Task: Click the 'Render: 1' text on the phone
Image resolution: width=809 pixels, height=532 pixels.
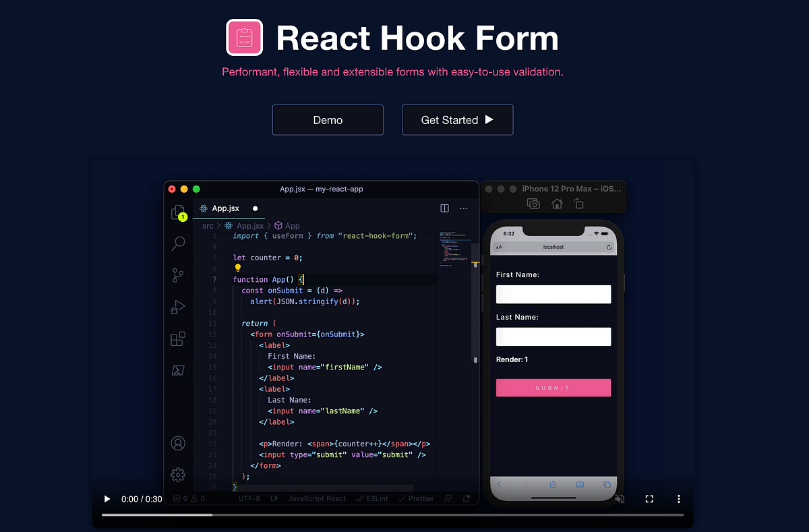Action: coord(512,359)
